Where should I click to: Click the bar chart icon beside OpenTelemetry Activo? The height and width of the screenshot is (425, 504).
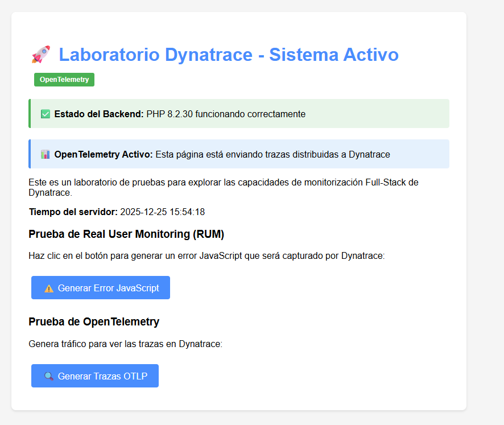(x=46, y=154)
